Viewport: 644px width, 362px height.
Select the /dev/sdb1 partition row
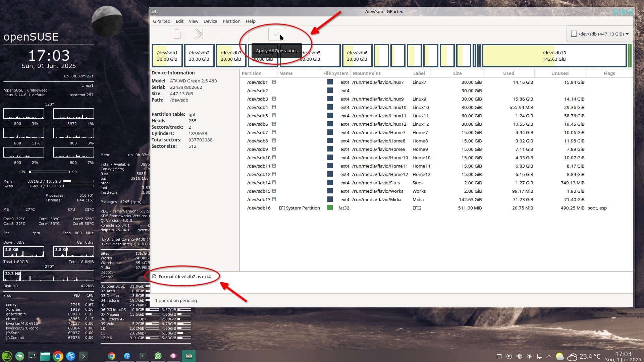pos(436,82)
